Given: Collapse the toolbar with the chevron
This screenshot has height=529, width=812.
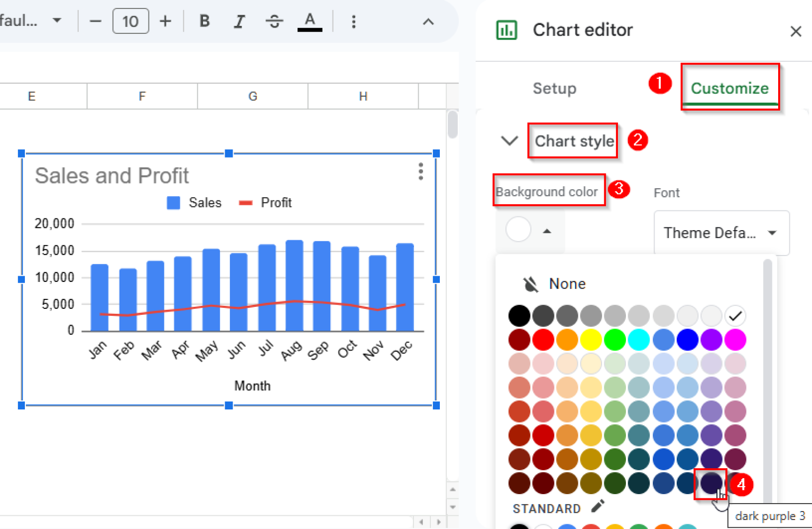Looking at the screenshot, I should point(428,21).
